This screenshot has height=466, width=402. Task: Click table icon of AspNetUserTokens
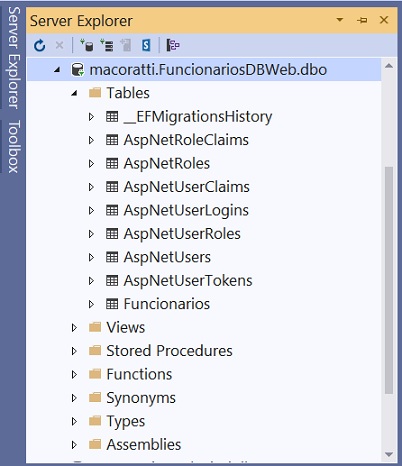[x=112, y=281]
